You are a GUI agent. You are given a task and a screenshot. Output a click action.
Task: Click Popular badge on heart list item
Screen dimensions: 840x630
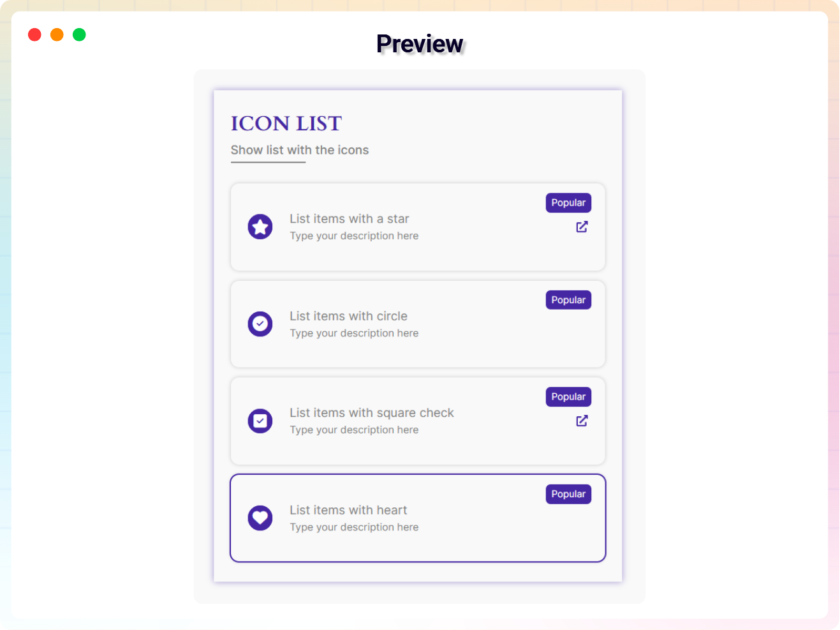coord(568,494)
